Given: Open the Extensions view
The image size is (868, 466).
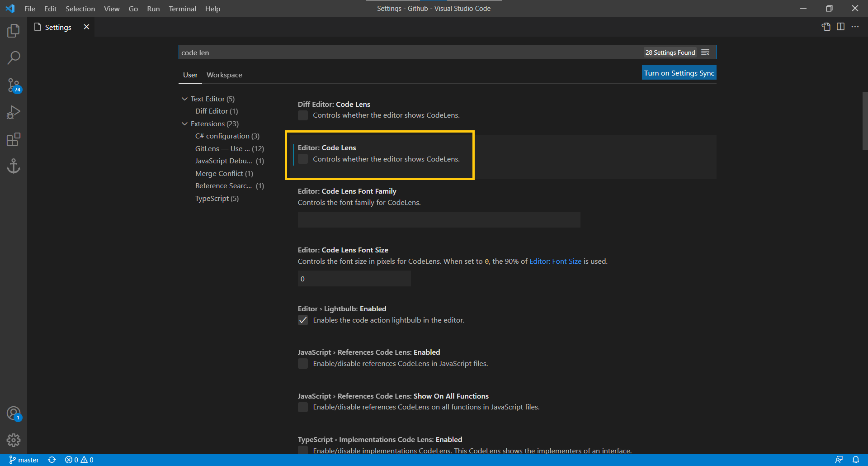Looking at the screenshot, I should (14, 139).
